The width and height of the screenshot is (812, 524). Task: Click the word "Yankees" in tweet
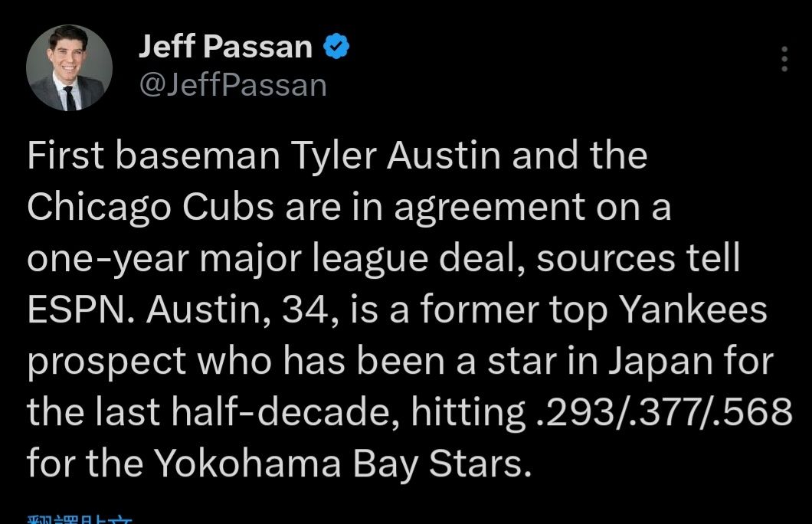pyautogui.click(x=692, y=310)
